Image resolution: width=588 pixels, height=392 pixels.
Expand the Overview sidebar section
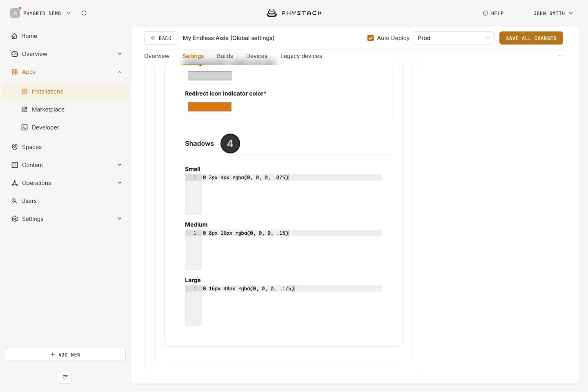120,53
